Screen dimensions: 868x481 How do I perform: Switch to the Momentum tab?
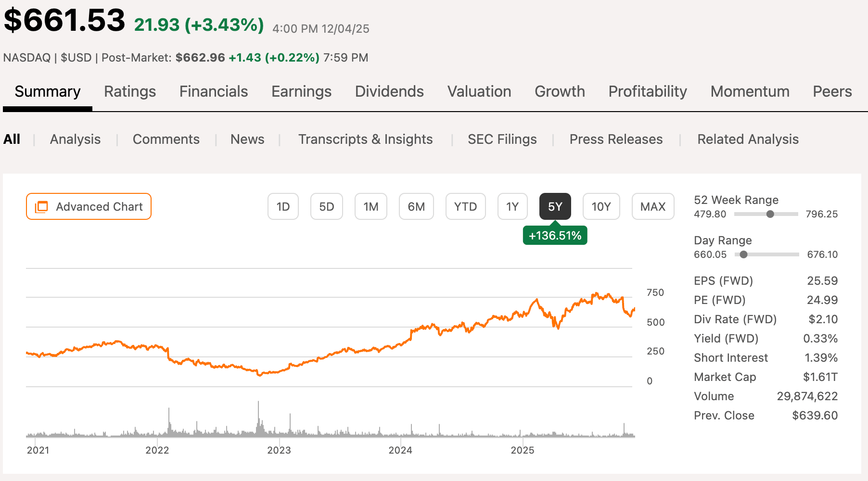[750, 91]
